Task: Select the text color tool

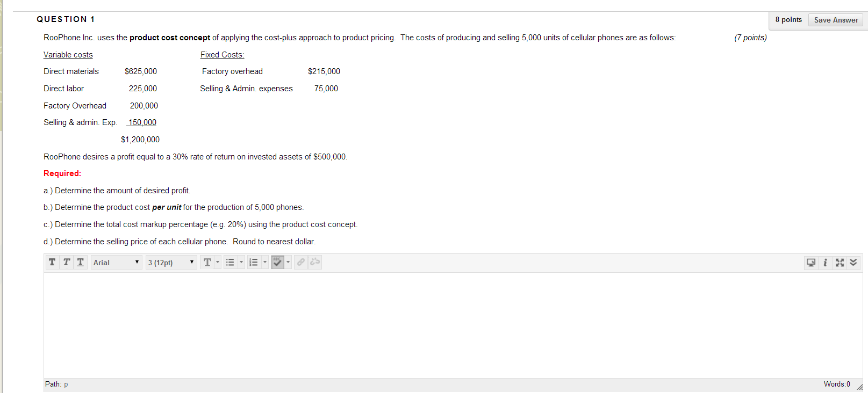Action: coord(208,262)
